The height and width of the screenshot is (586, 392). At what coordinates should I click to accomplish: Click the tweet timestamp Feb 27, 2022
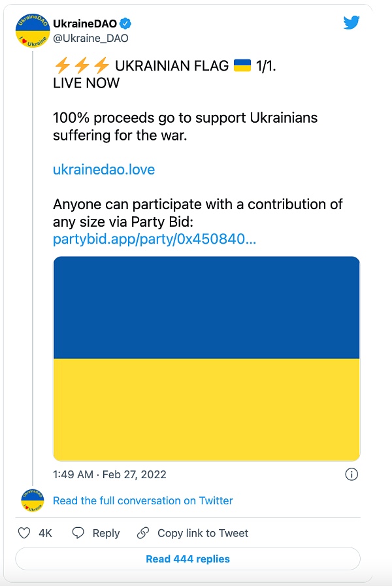point(110,474)
